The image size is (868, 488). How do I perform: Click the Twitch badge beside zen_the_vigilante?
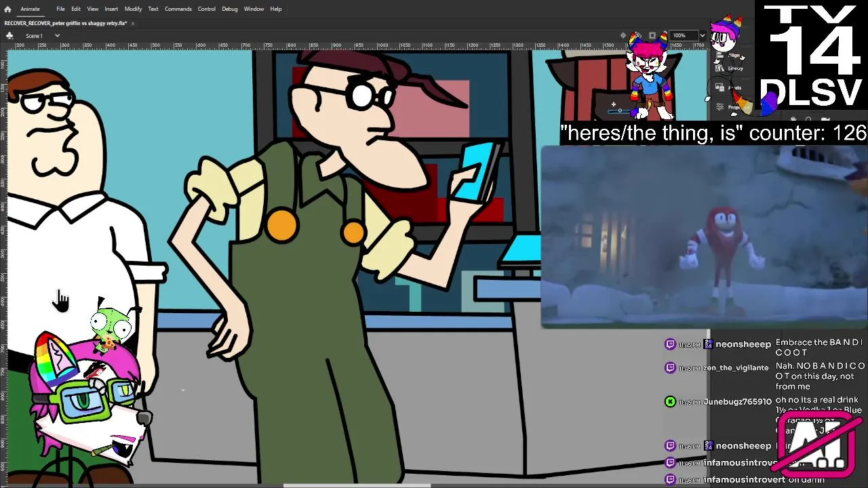(670, 368)
